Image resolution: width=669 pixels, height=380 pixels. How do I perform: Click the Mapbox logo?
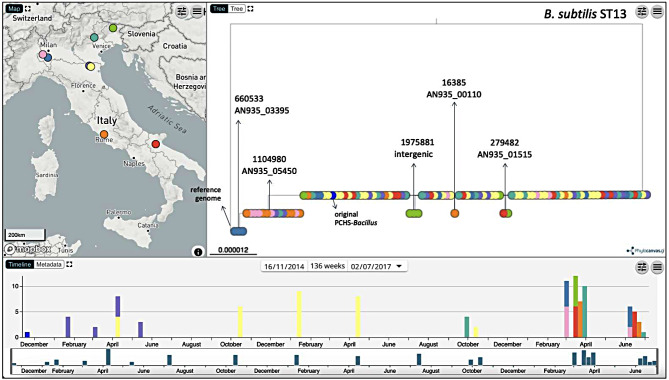(28, 249)
